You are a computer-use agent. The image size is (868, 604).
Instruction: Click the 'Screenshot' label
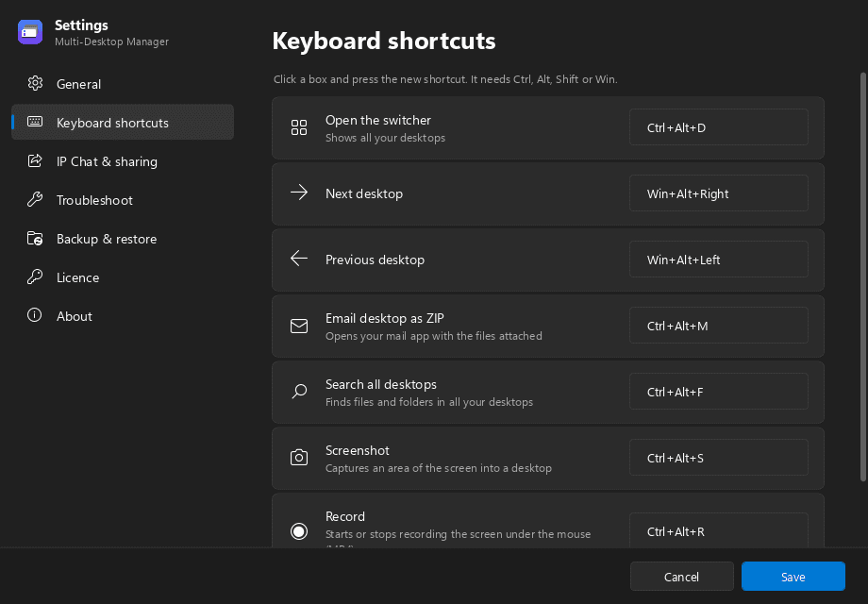tap(357, 451)
